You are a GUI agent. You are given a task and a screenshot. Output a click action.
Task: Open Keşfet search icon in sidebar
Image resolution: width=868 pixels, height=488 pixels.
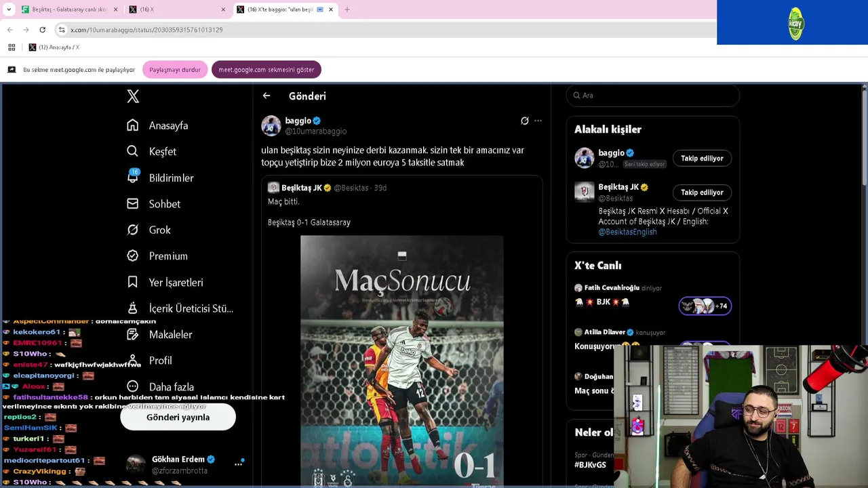pyautogui.click(x=133, y=151)
